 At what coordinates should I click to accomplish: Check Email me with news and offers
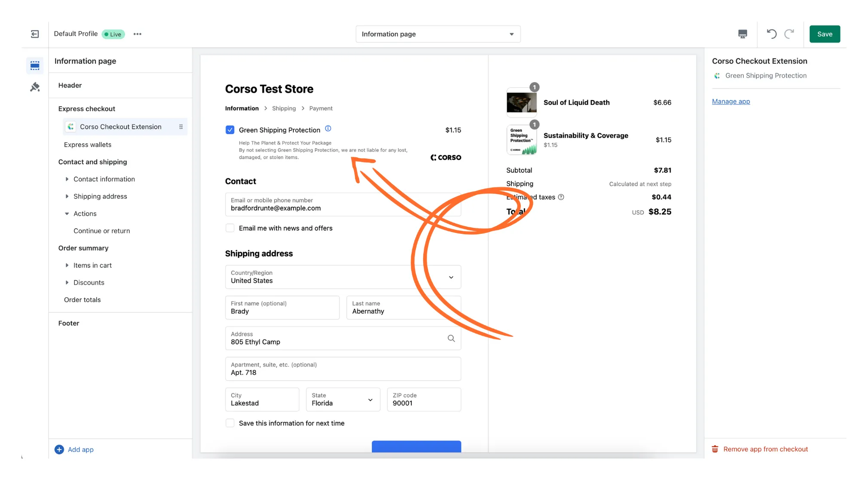tap(230, 228)
